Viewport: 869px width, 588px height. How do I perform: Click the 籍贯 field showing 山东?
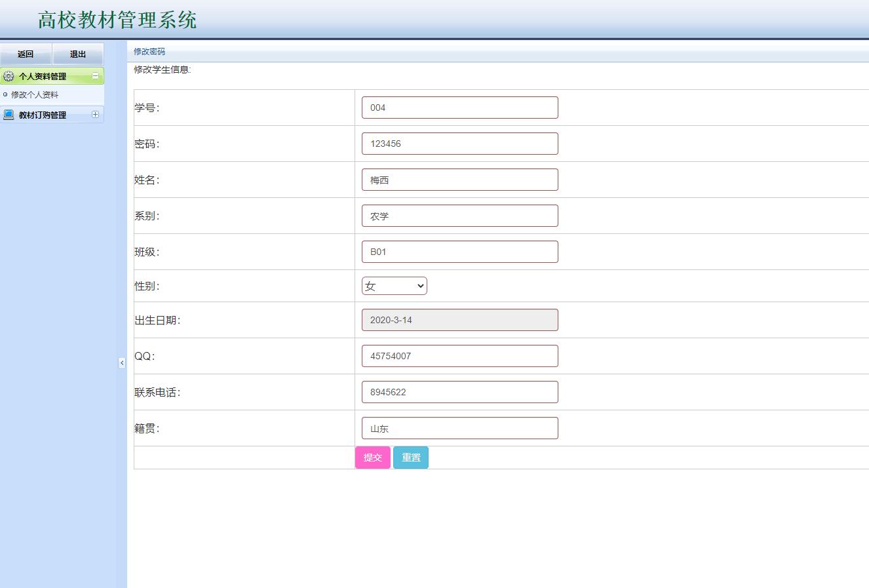tap(459, 427)
